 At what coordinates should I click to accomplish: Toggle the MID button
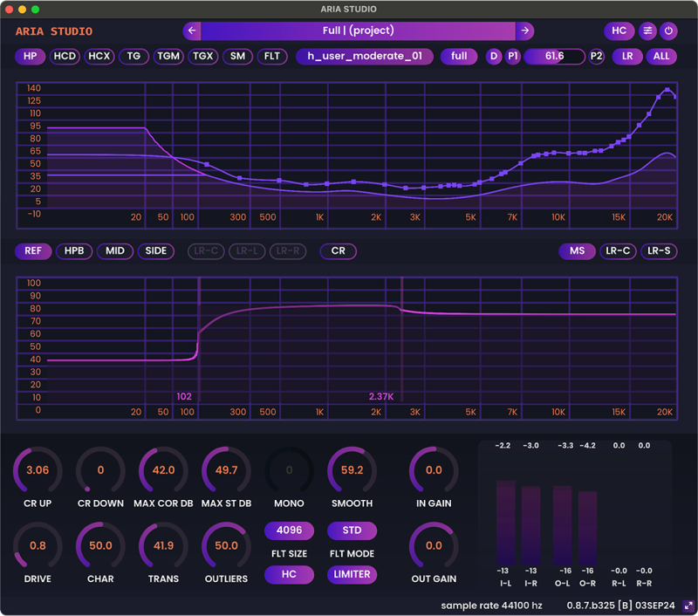(115, 251)
